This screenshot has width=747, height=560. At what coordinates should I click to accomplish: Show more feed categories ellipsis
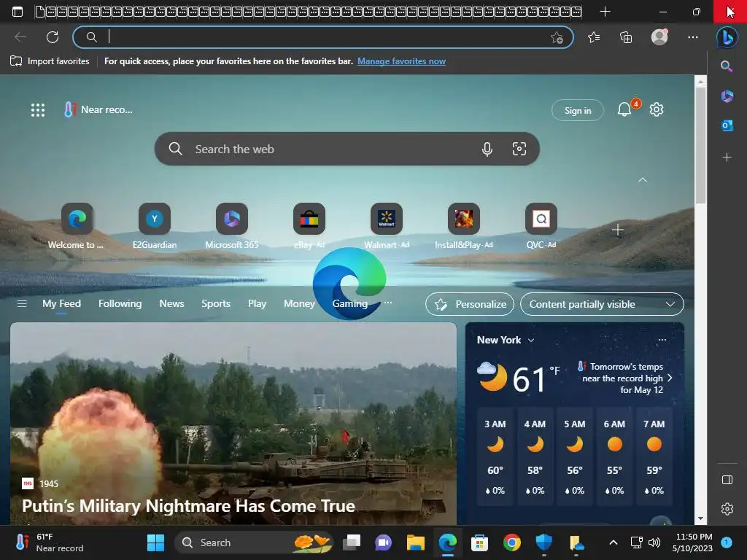point(388,303)
